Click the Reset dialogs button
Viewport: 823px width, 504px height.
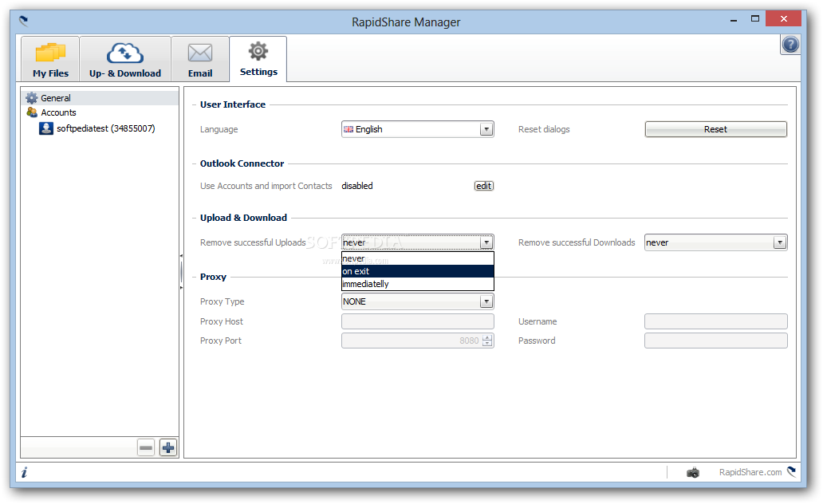[715, 129]
